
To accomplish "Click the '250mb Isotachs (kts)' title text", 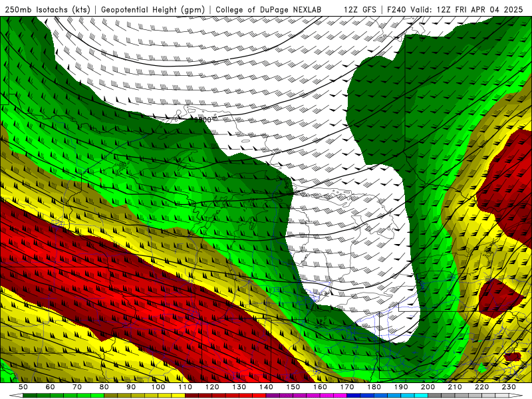I will (x=48, y=10).
